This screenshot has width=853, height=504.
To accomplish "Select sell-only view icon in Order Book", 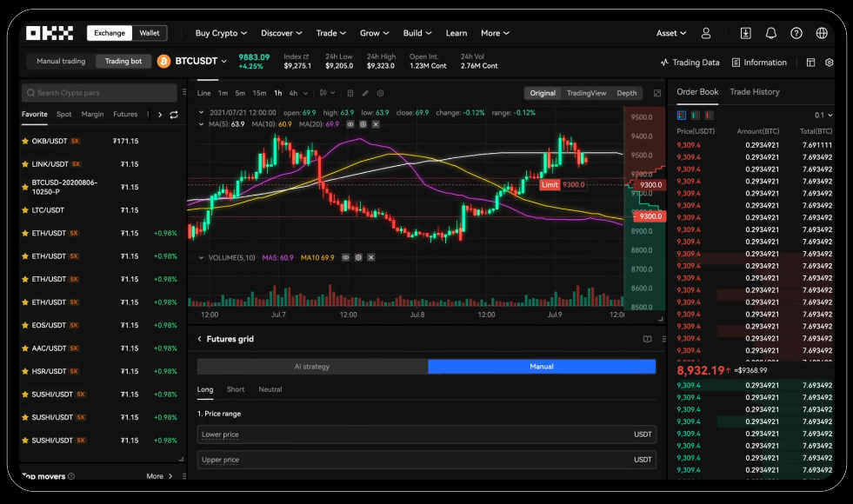I will (710, 114).
